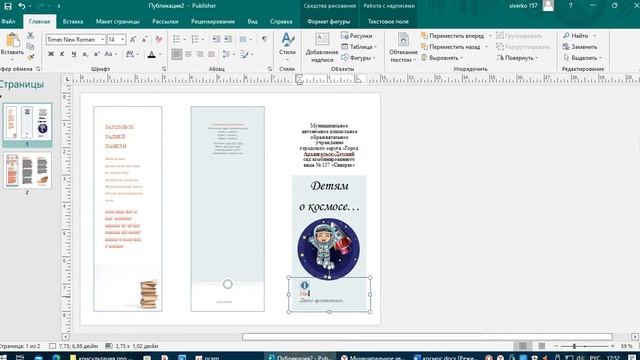The image size is (640, 360).
Task: Switch to the Вид tab
Action: (253, 22)
